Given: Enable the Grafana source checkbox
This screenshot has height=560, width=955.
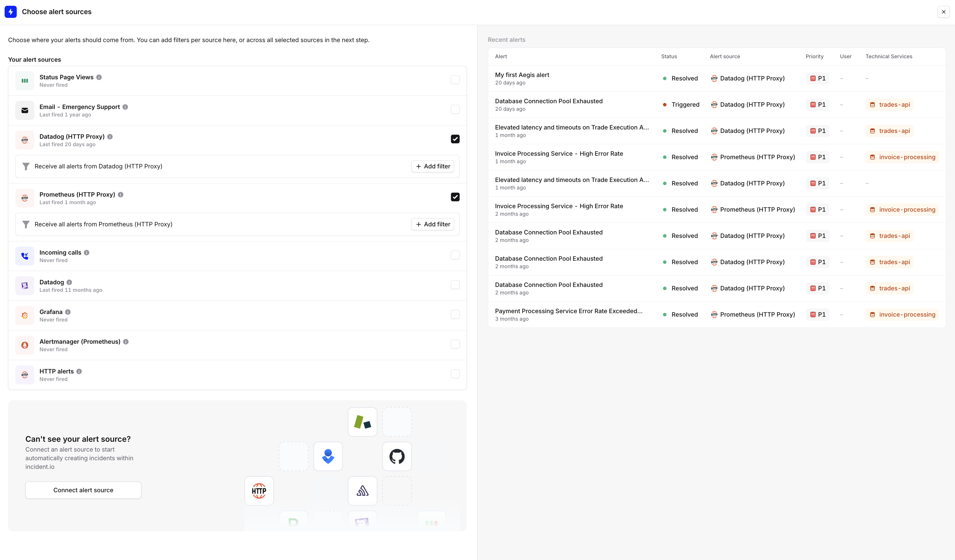Looking at the screenshot, I should tap(455, 314).
